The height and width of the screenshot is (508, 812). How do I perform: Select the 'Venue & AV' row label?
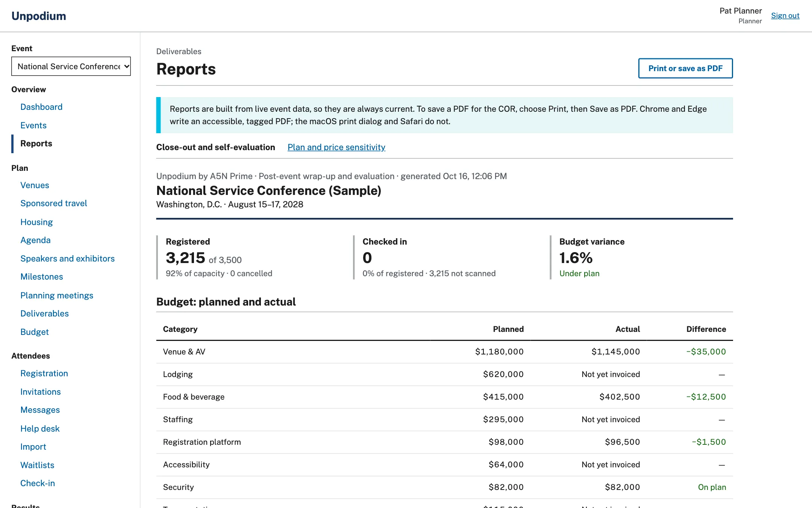coord(184,351)
